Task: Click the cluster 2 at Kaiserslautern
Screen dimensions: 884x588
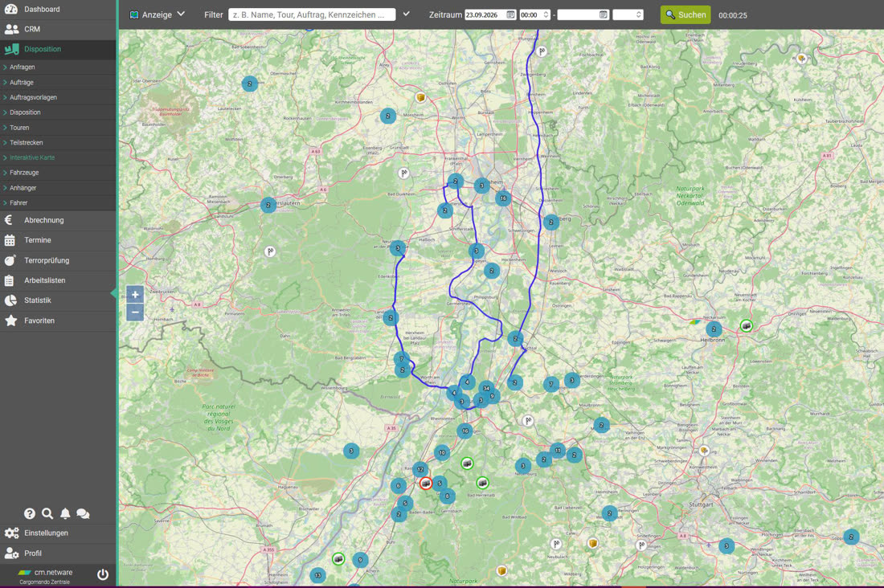Action: [x=268, y=205]
